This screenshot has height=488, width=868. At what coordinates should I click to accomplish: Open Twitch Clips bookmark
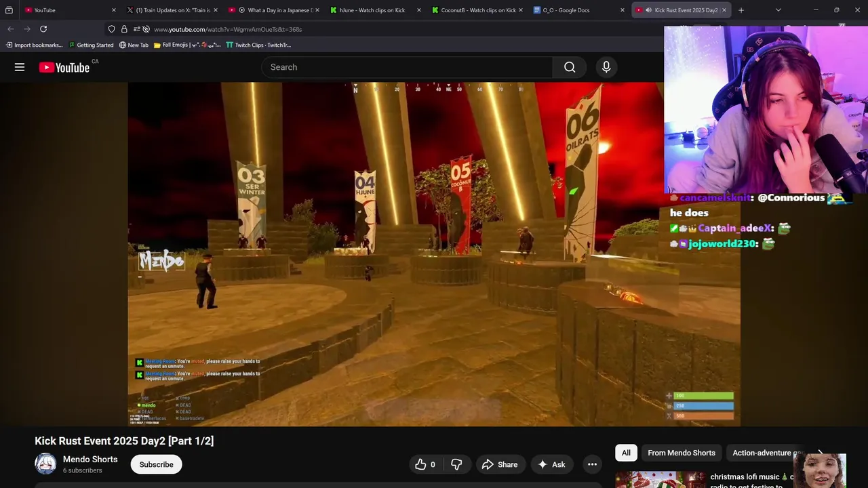[x=258, y=45]
